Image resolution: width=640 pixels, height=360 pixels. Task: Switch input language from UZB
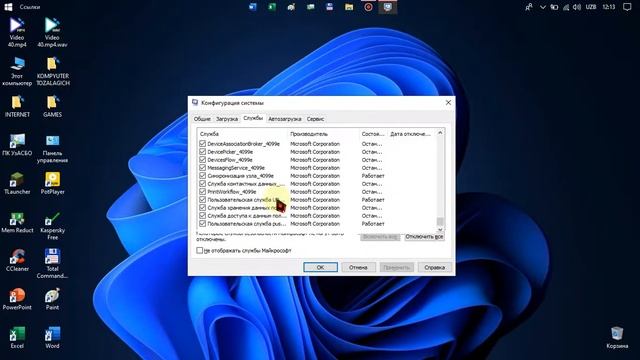pyautogui.click(x=591, y=7)
